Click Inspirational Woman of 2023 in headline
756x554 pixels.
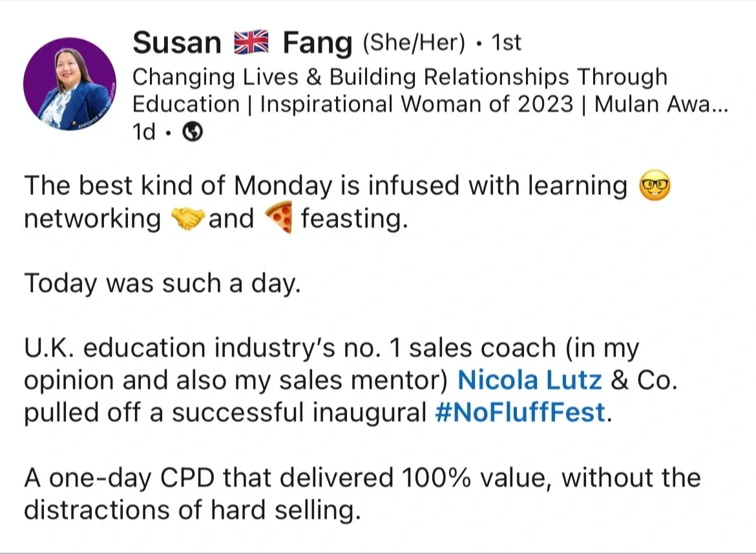coord(416,104)
